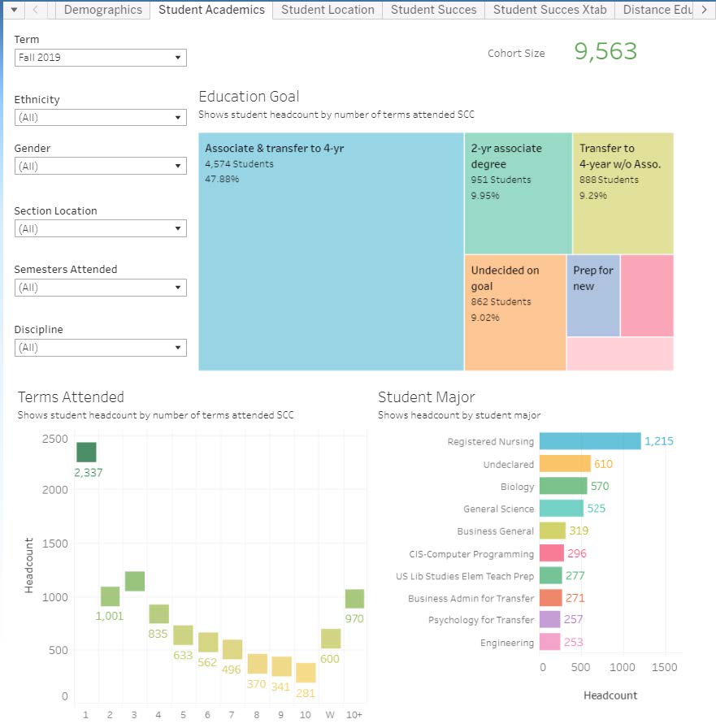This screenshot has height=728, width=716.
Task: Select the US Lib Studies Elem Teach Prep bar
Action: tap(551, 575)
